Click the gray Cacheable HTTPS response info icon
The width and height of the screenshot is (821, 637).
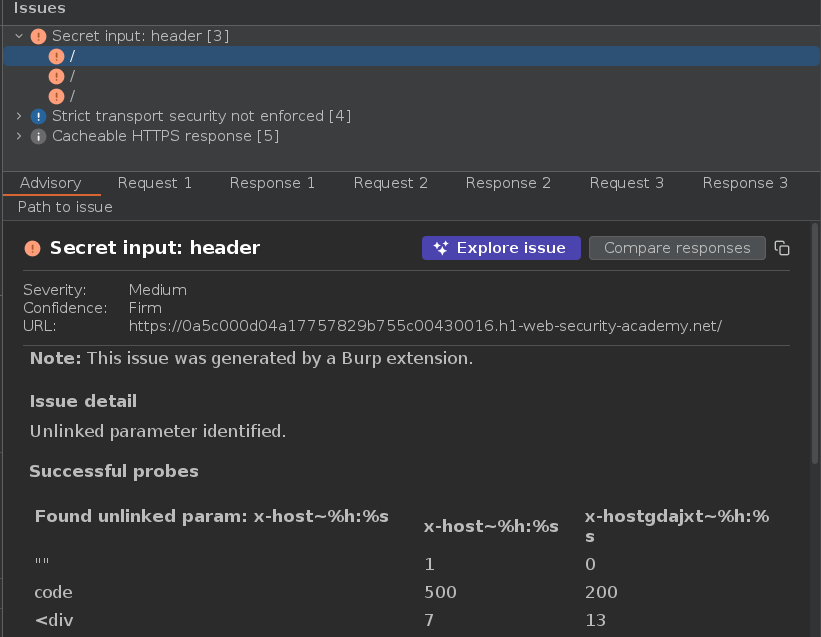pyautogui.click(x=39, y=136)
